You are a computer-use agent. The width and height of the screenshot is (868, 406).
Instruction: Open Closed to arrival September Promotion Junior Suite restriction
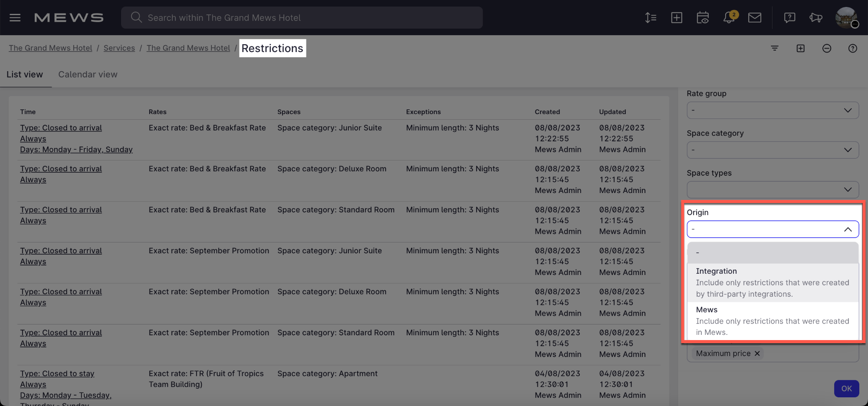pyautogui.click(x=61, y=251)
